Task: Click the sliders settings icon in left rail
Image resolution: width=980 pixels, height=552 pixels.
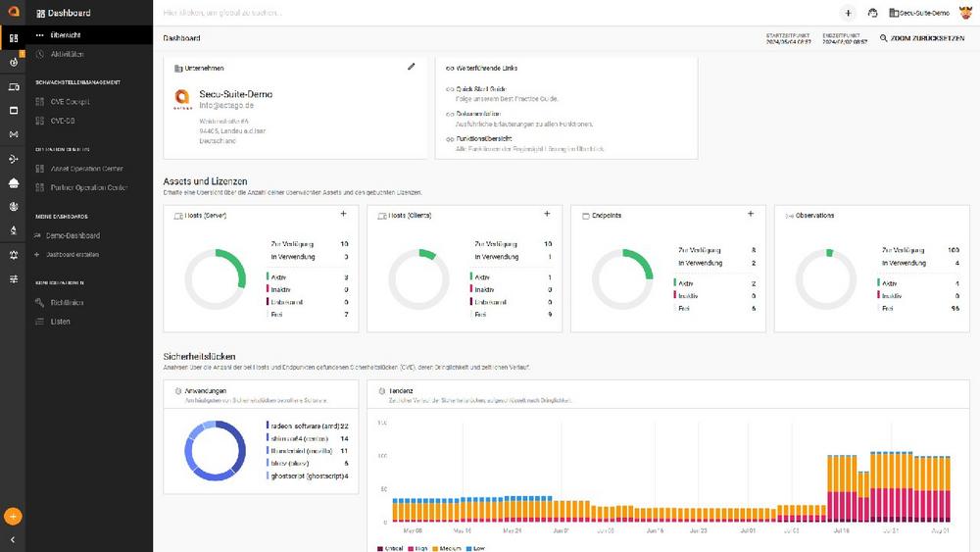Action: pyautogui.click(x=13, y=278)
